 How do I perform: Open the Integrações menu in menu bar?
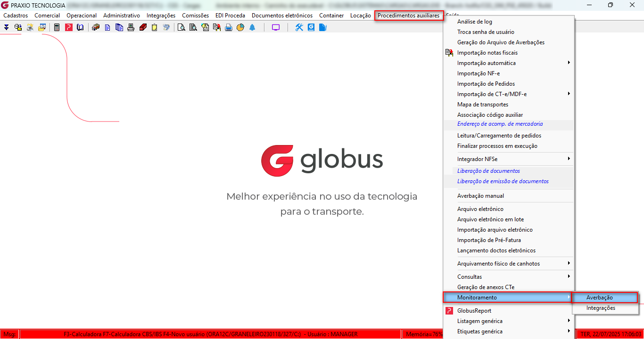[x=161, y=16]
